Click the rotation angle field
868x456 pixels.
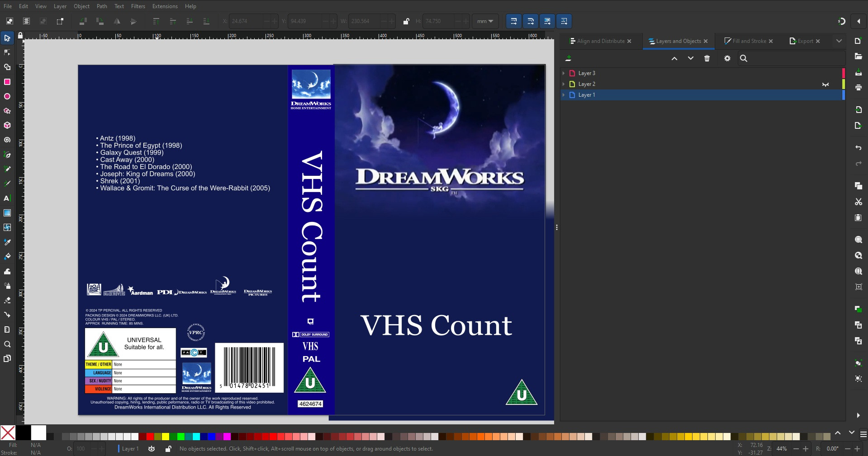833,449
